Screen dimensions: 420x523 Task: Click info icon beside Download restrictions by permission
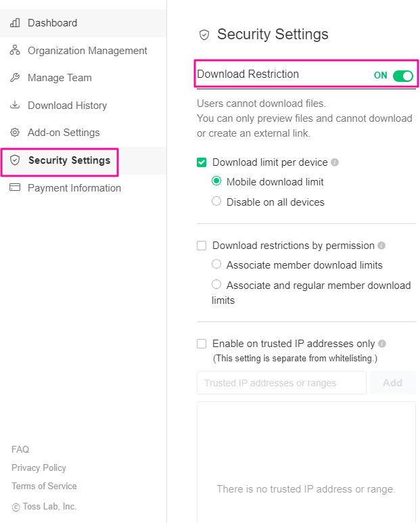pyautogui.click(x=381, y=246)
